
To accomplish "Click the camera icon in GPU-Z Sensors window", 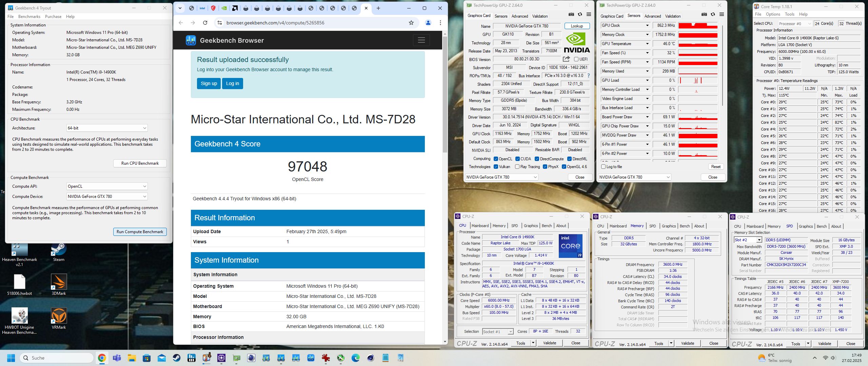I will pyautogui.click(x=704, y=14).
